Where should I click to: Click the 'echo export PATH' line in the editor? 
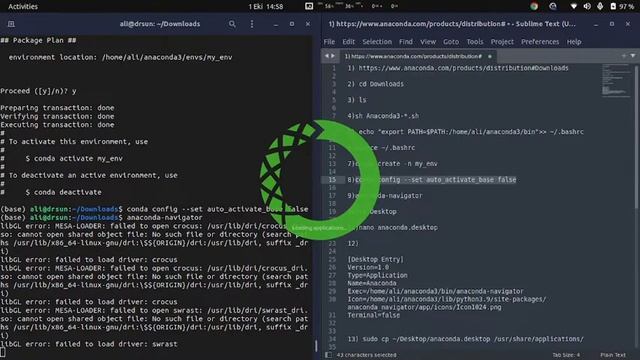coord(471,132)
